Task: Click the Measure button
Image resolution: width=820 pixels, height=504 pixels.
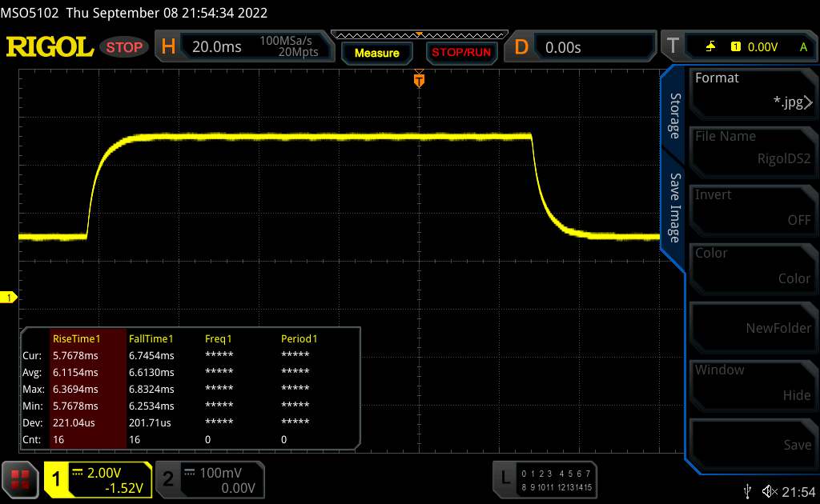Action: pos(376,53)
